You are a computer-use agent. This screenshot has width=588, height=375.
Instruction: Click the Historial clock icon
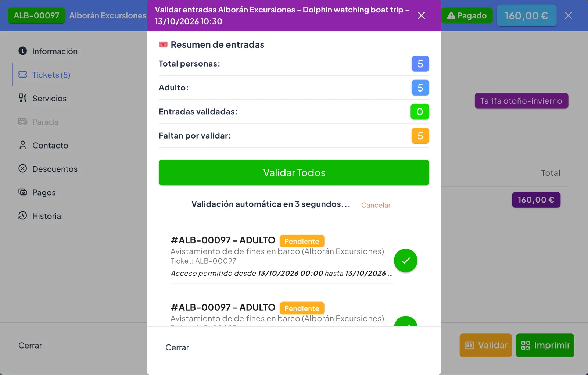23,215
